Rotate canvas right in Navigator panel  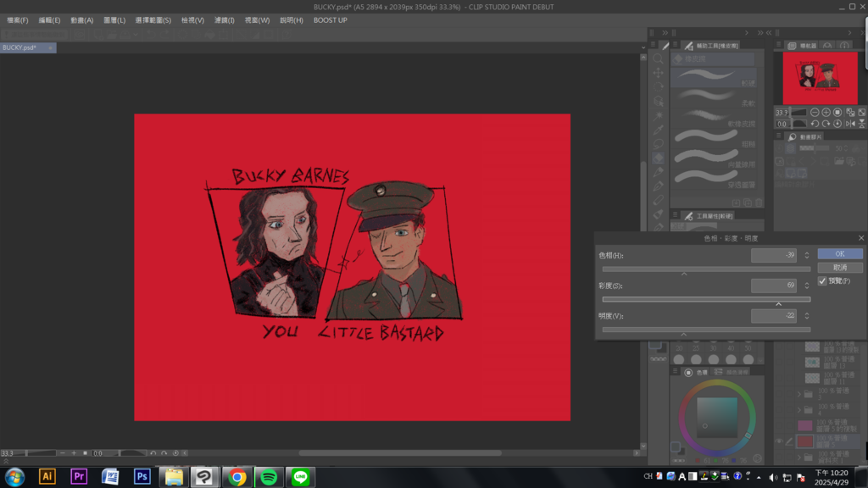coord(826,124)
